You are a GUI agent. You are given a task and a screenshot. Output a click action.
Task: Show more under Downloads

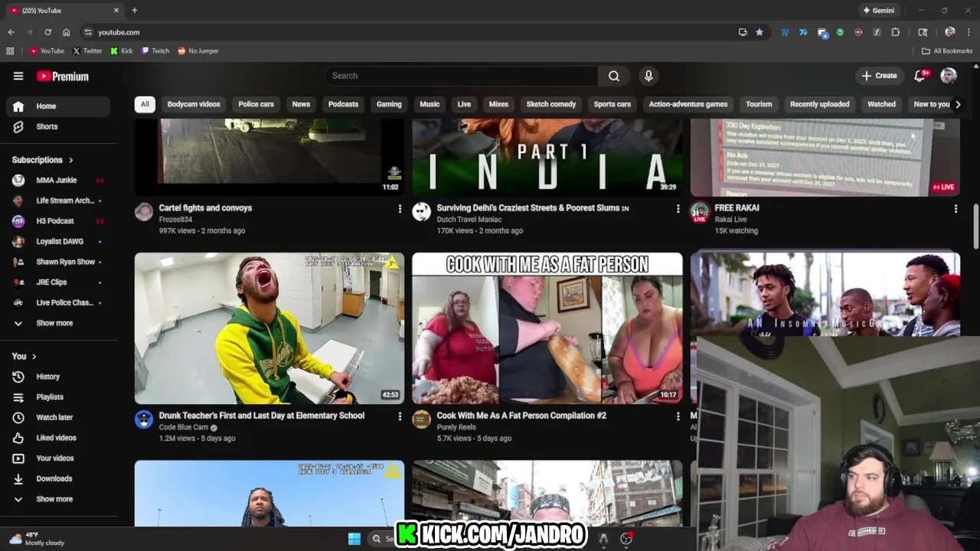[54, 499]
